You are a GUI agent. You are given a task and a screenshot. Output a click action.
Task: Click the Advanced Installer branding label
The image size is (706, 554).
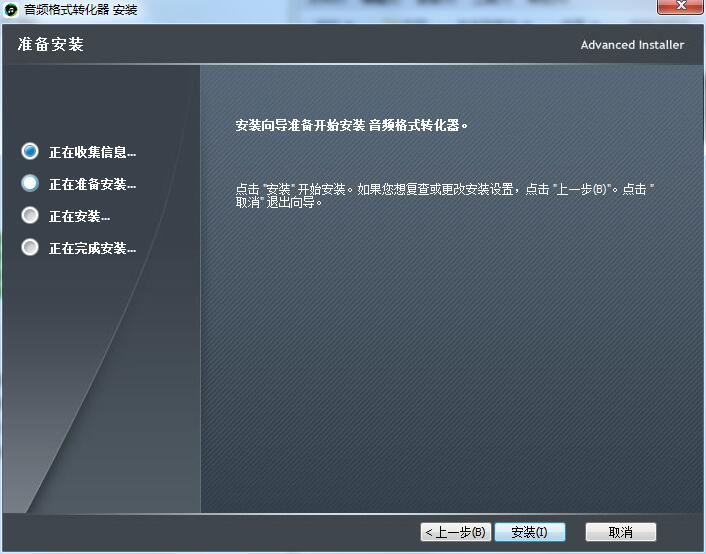pos(632,45)
